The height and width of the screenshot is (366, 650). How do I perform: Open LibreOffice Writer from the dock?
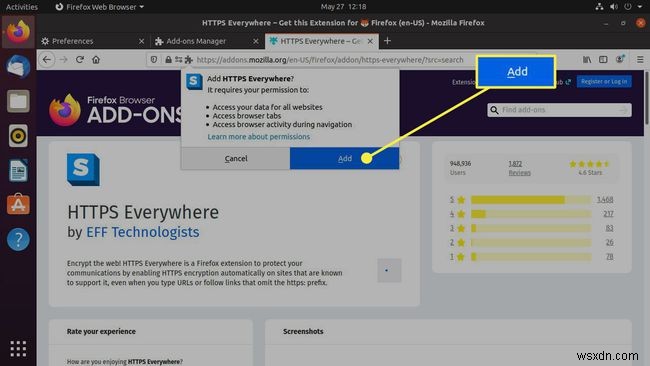coord(18,170)
